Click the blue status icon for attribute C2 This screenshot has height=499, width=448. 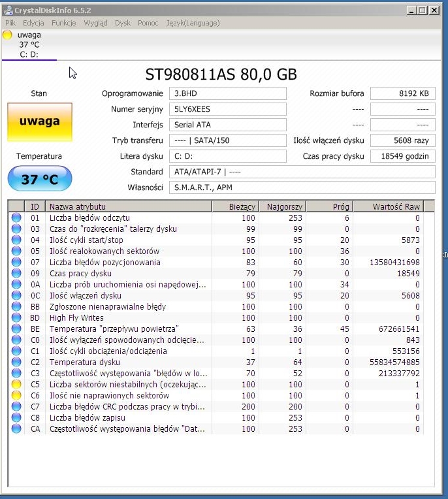coord(16,362)
